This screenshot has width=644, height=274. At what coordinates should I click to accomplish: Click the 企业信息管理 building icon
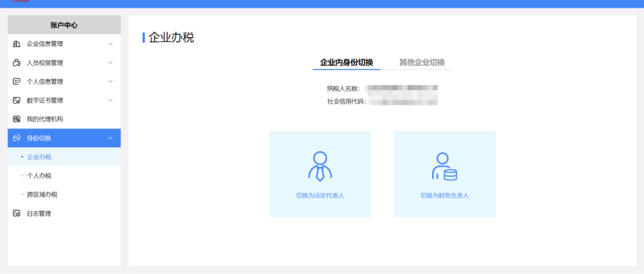pyautogui.click(x=17, y=44)
